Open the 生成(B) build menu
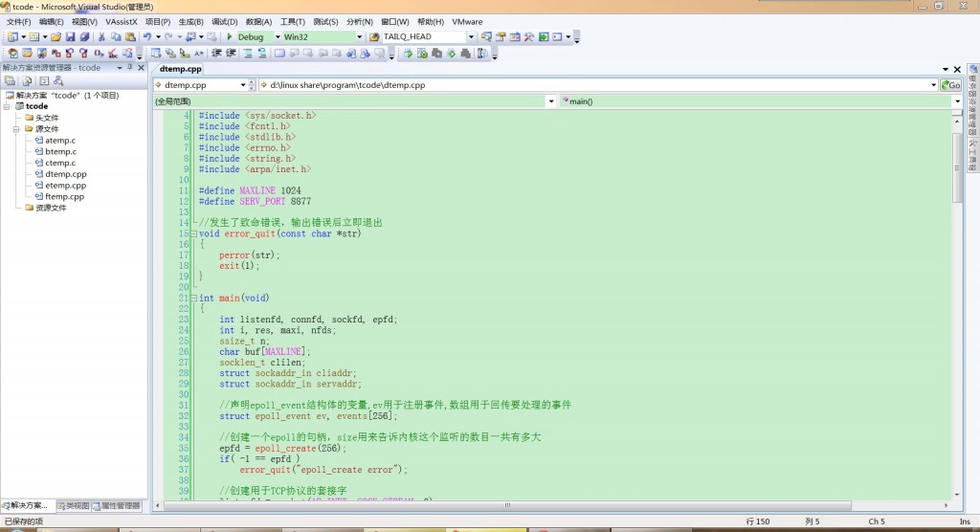 click(x=190, y=22)
